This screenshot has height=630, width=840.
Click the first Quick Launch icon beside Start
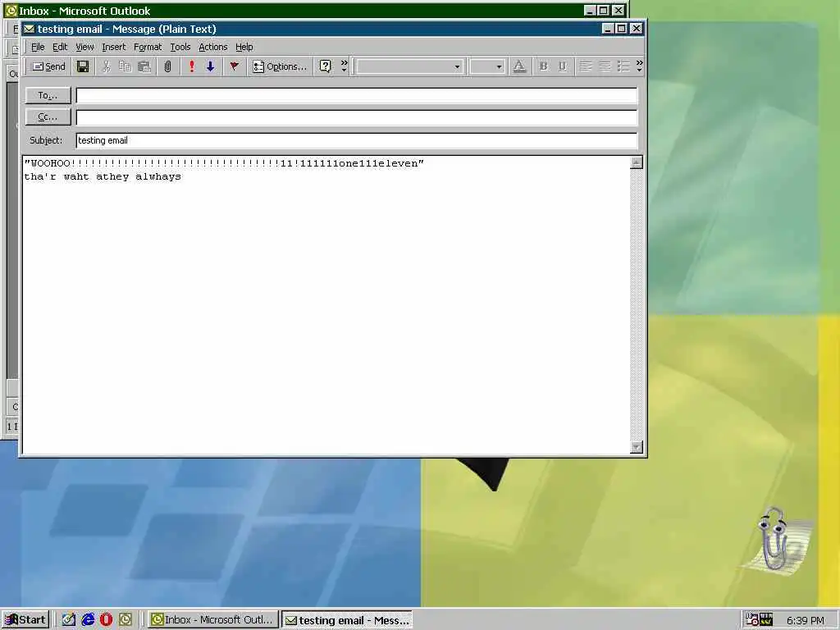(69, 620)
